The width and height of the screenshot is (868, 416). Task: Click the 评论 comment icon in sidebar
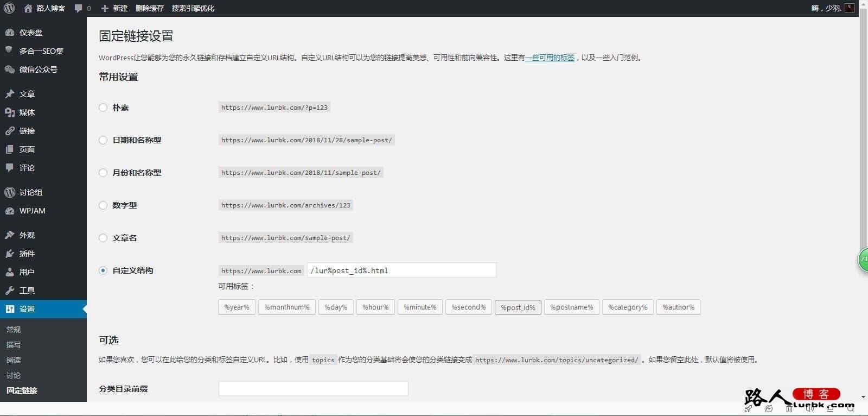[x=10, y=168]
